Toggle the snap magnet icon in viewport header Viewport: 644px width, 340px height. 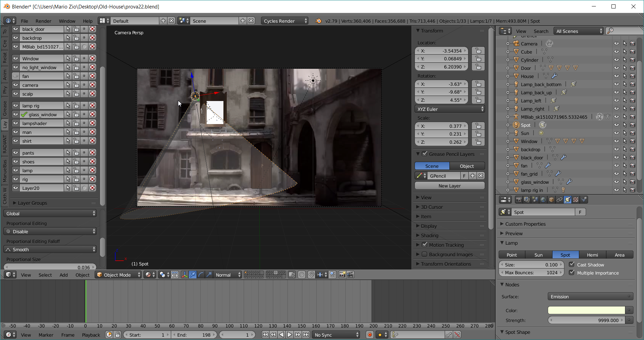pyautogui.click(x=311, y=275)
